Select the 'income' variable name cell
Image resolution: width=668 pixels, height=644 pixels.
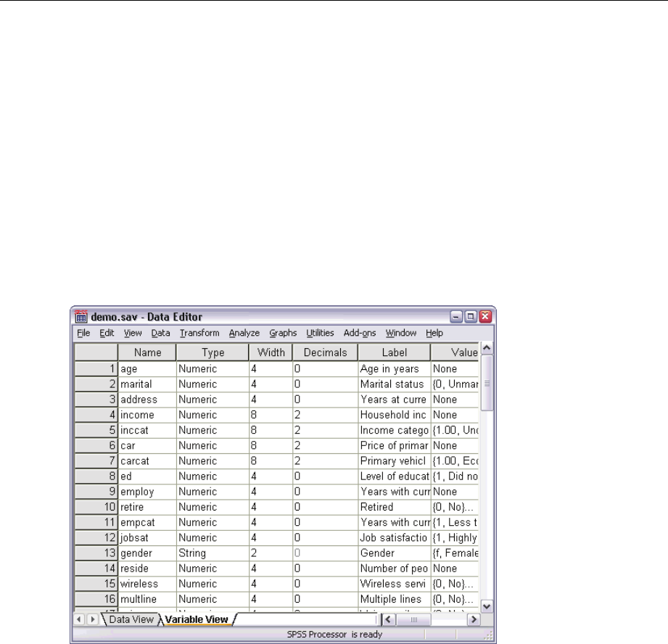click(x=147, y=415)
